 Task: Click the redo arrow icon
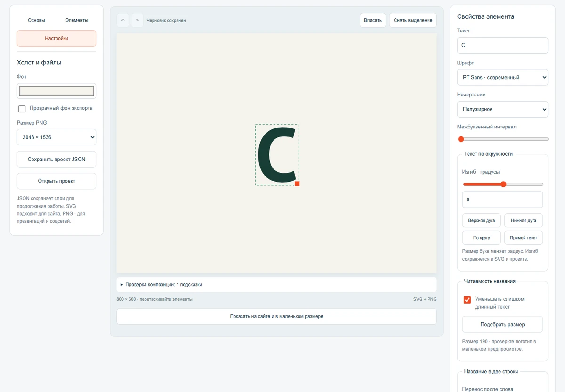137,20
